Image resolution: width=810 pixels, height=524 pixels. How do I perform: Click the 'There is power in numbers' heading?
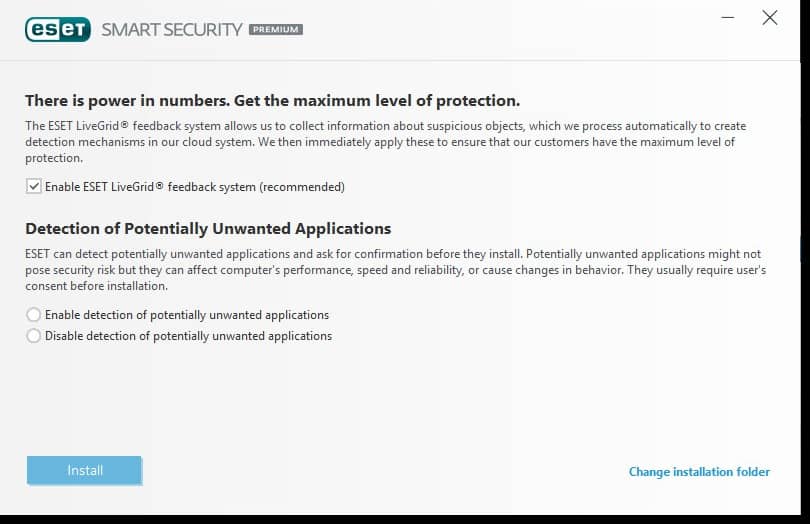coord(272,101)
